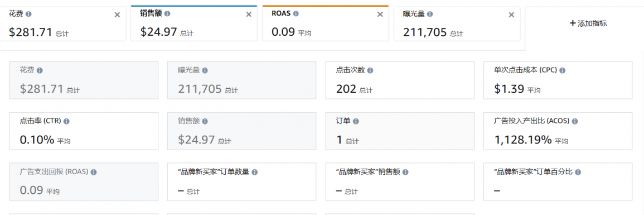Open info icon next to "品牌新买家"订单百分比
The height and width of the screenshot is (215, 644).
tap(578, 172)
